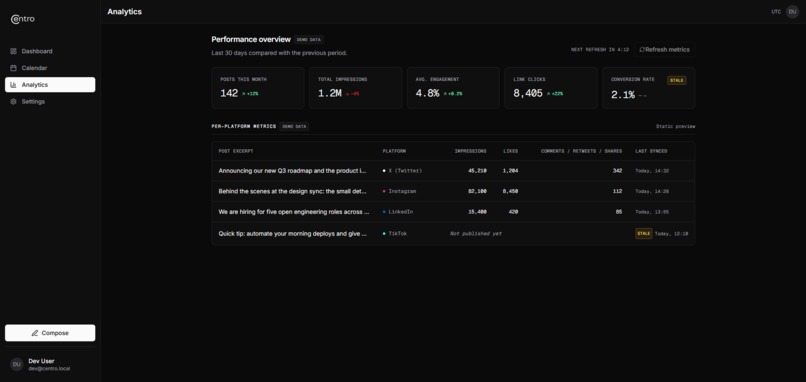Screen dimensions: 806x382
Task: Open Settings from the sidebar
Action: click(x=50, y=102)
